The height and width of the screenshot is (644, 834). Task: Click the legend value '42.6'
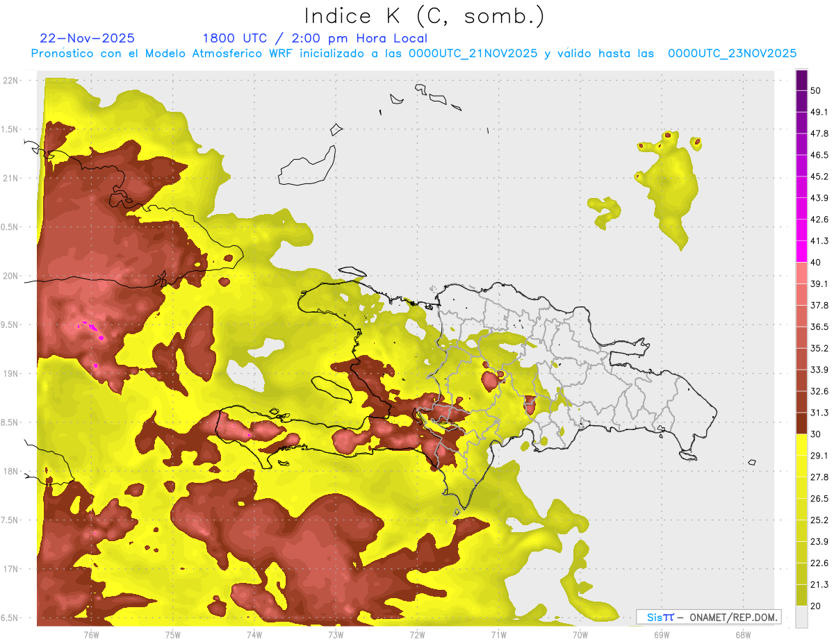coord(819,220)
